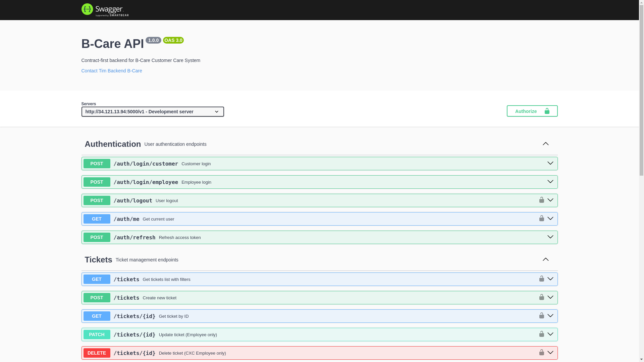
Task: Click POST badge for create new ticket
Action: [x=97, y=298]
